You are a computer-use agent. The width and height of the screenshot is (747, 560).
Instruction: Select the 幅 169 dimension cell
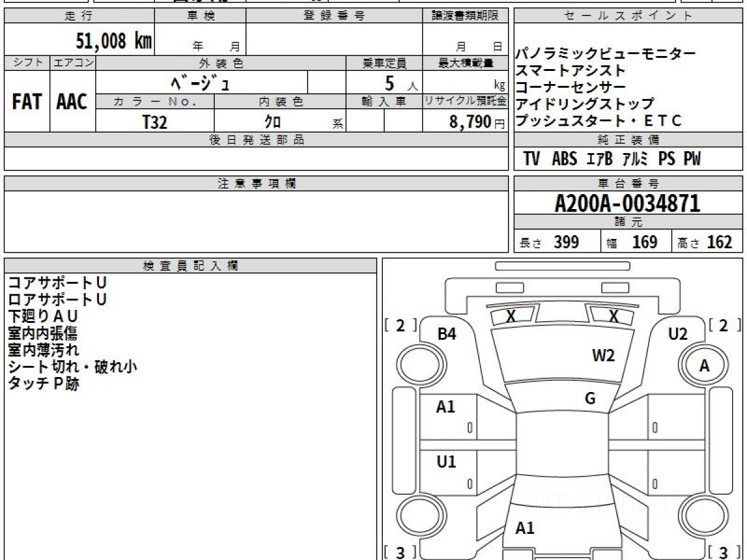click(x=636, y=242)
